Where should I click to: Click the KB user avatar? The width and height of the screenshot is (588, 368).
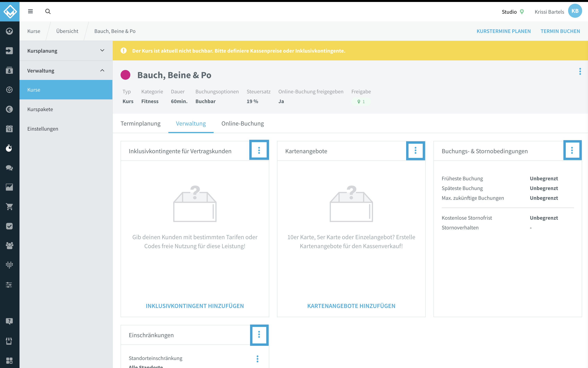575,11
